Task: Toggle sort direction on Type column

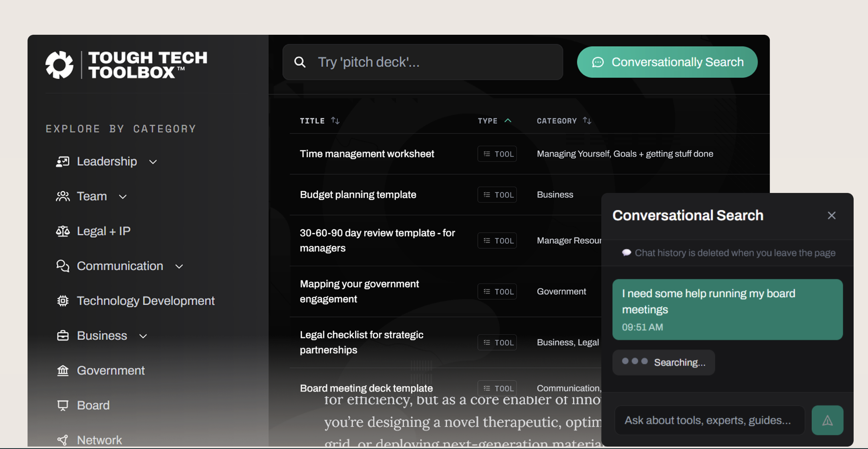Action: click(508, 121)
